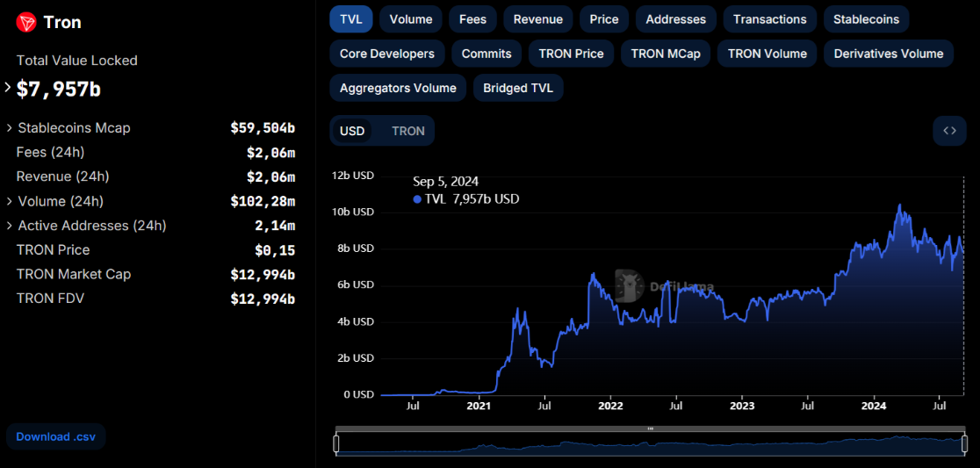
Task: Switch chart denomination to USD
Action: pos(352,131)
